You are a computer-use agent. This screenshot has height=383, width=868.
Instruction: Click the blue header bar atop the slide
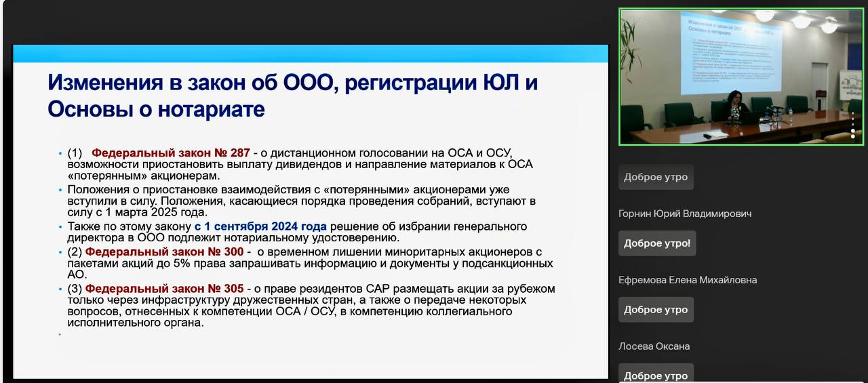point(311,54)
